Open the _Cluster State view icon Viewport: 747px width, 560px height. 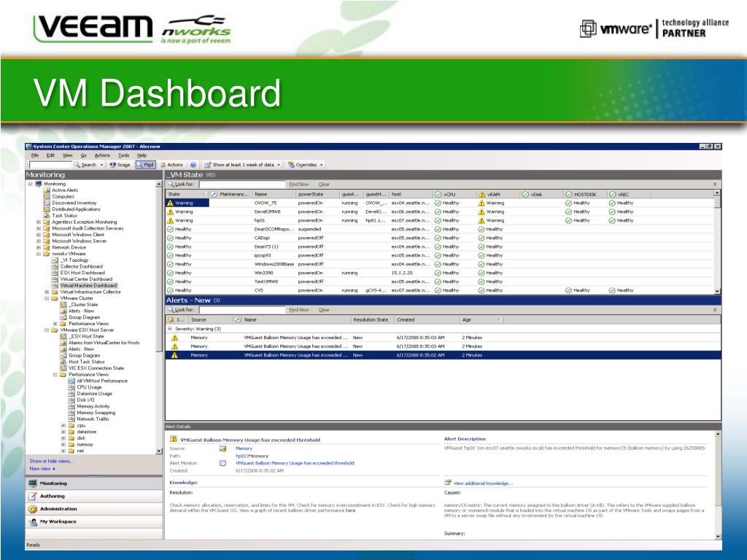(63, 304)
